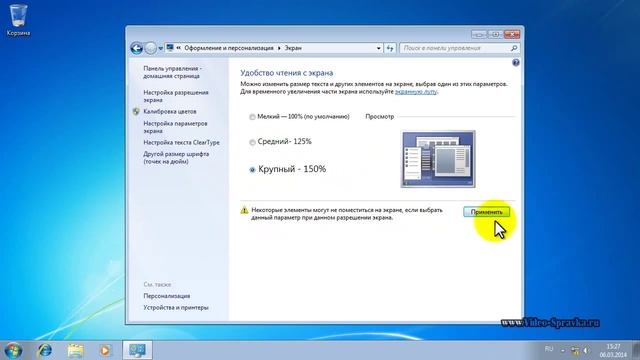Click the Просмотр preview thumbnail image

coord(438,159)
